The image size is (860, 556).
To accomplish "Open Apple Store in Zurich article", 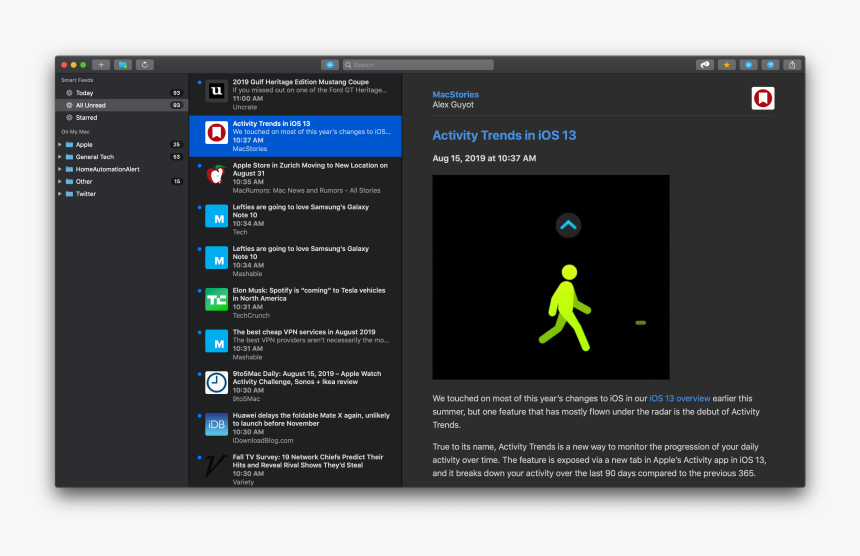I will point(295,178).
